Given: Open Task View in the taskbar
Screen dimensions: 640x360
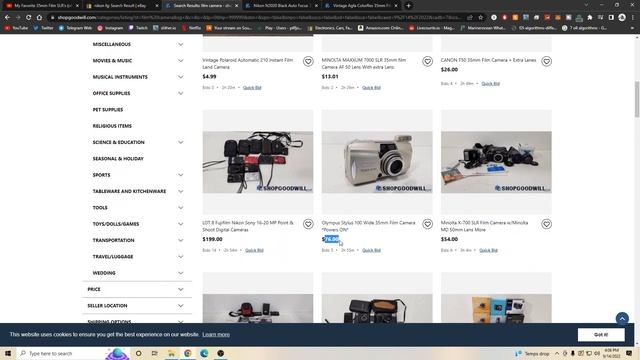Looking at the screenshot, I should [154, 353].
